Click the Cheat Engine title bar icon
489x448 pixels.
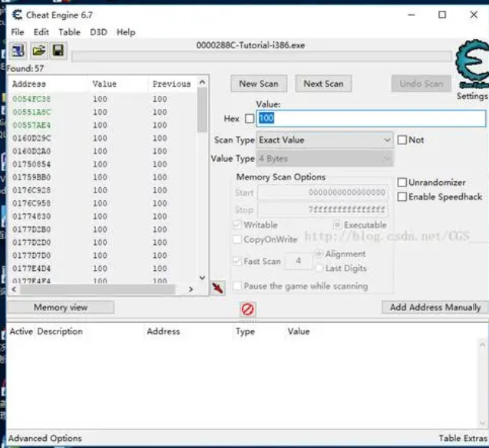point(17,15)
